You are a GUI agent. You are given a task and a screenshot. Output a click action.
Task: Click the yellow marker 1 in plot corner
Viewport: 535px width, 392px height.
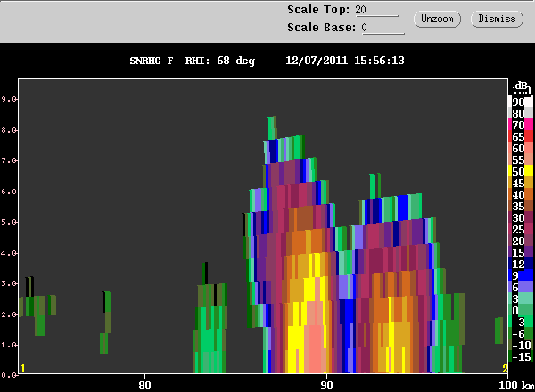pyautogui.click(x=23, y=369)
